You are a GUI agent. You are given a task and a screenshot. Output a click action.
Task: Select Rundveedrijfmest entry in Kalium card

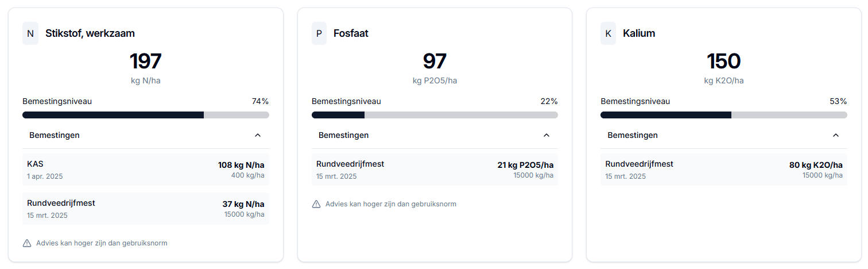tap(724, 170)
